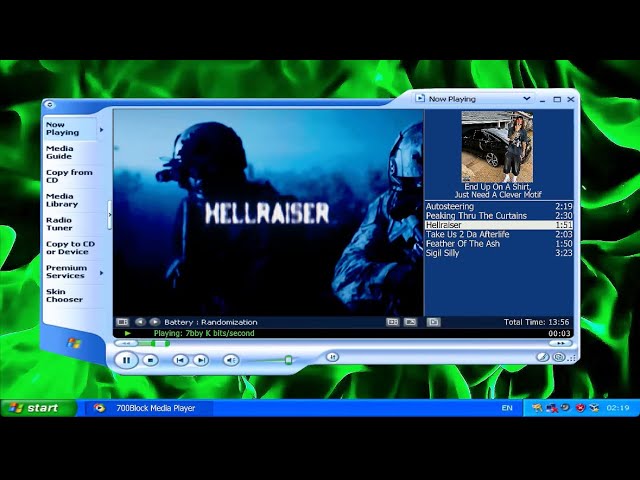Select the highlighted track Hellraiser
This screenshot has height=480, width=640.
(x=499, y=225)
